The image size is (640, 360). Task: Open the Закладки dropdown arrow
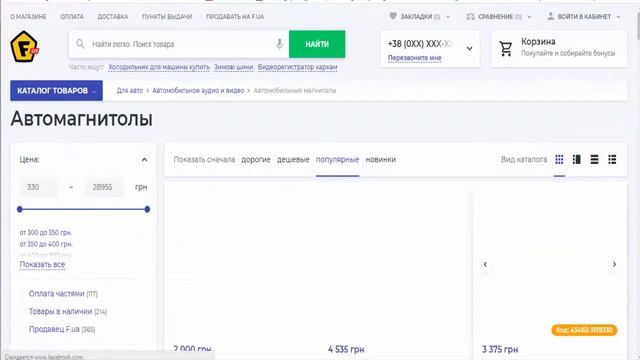(x=448, y=17)
